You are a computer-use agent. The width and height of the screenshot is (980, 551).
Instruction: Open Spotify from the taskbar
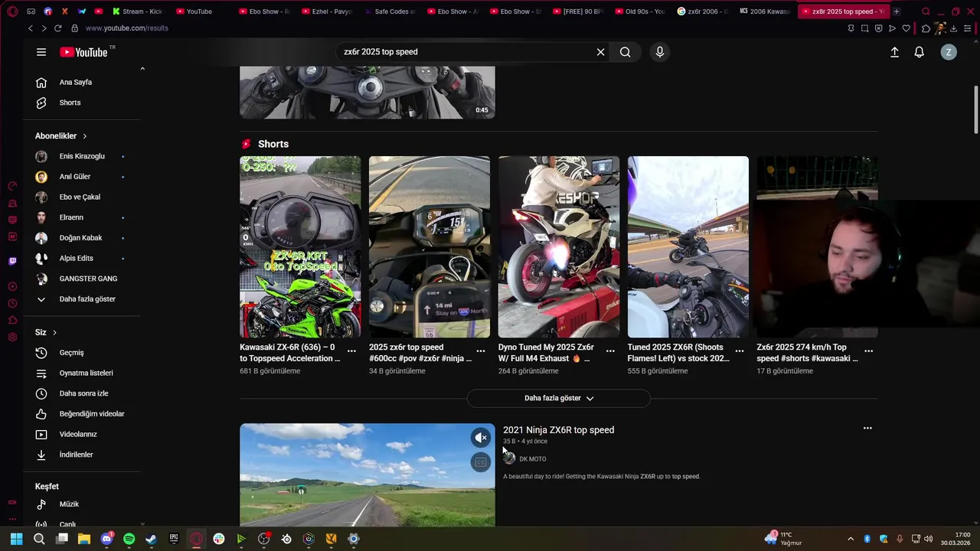pyautogui.click(x=129, y=539)
